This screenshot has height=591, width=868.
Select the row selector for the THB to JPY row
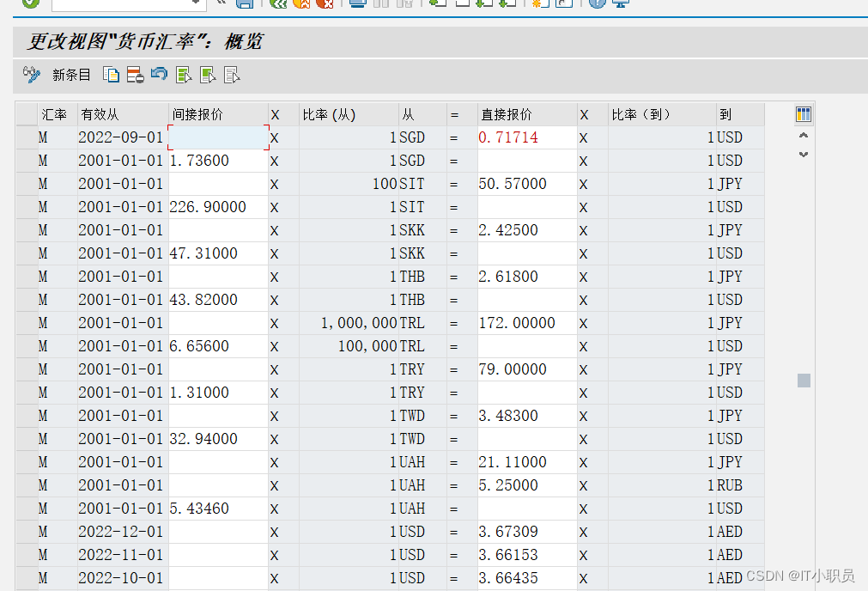pos(26,277)
